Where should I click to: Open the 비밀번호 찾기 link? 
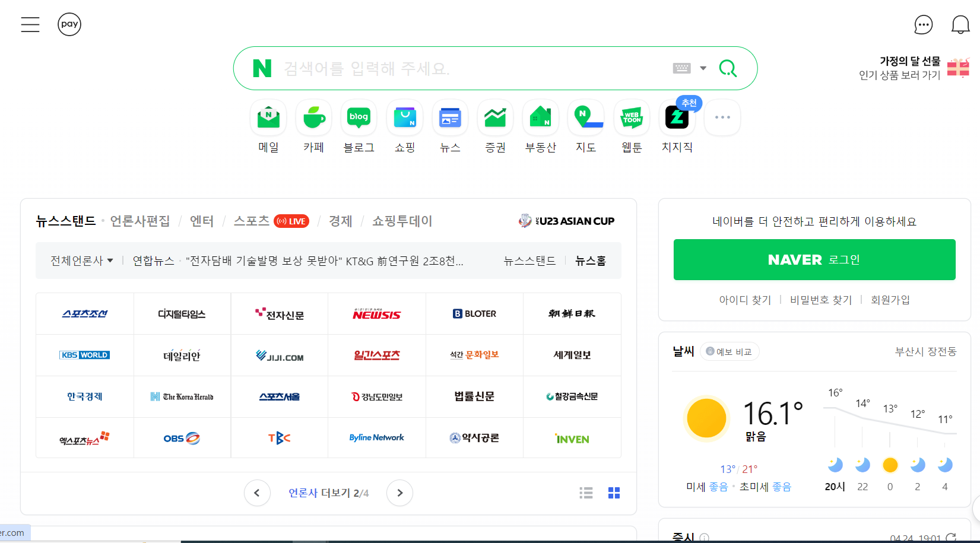tap(821, 300)
